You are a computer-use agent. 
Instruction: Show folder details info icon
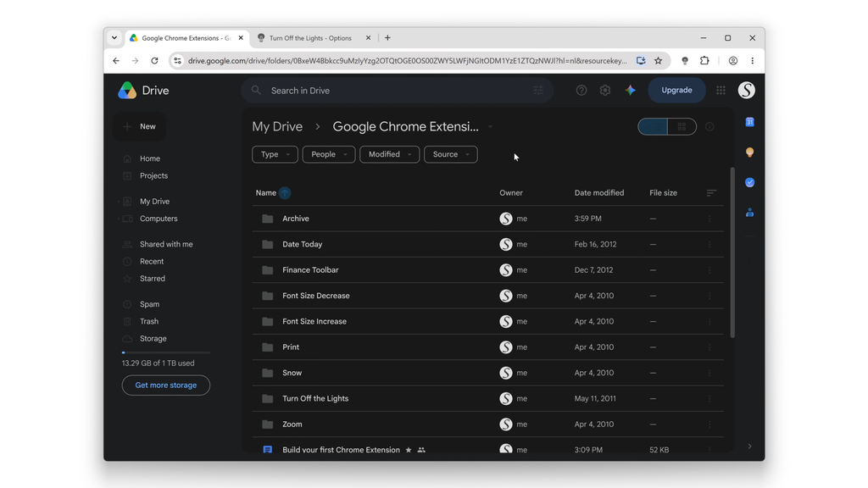[709, 127]
